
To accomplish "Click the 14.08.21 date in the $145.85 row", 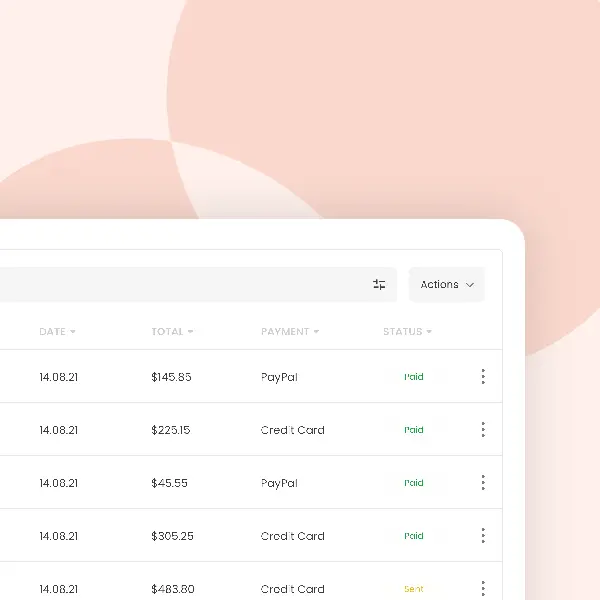I will click(x=58, y=378).
